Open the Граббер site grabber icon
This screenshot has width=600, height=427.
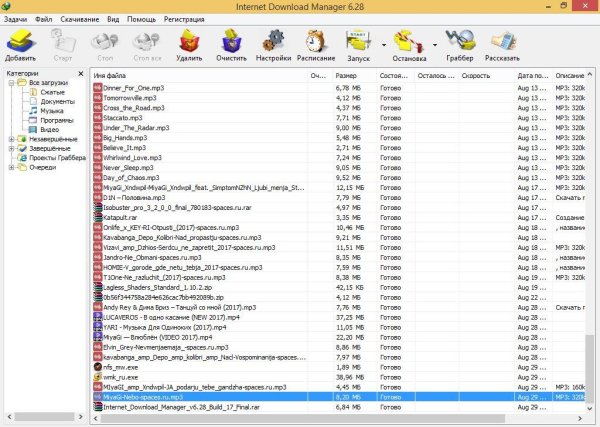coord(460,41)
